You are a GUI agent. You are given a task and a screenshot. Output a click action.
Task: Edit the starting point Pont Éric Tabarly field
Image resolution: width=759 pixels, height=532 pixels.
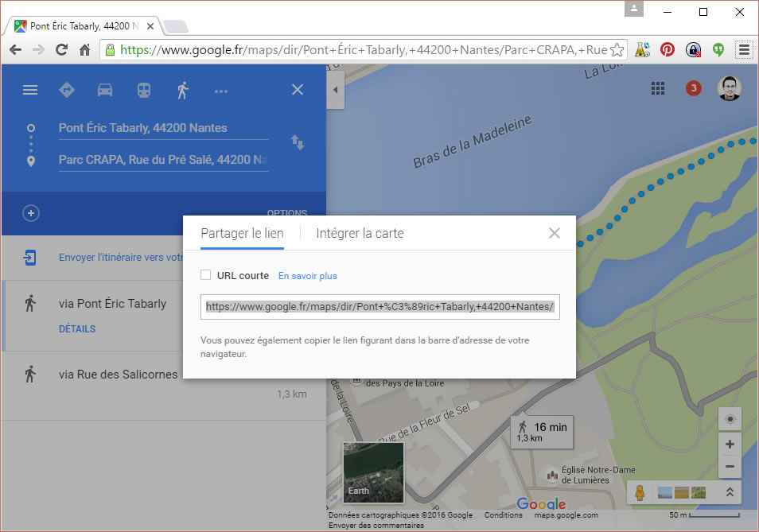click(x=163, y=128)
